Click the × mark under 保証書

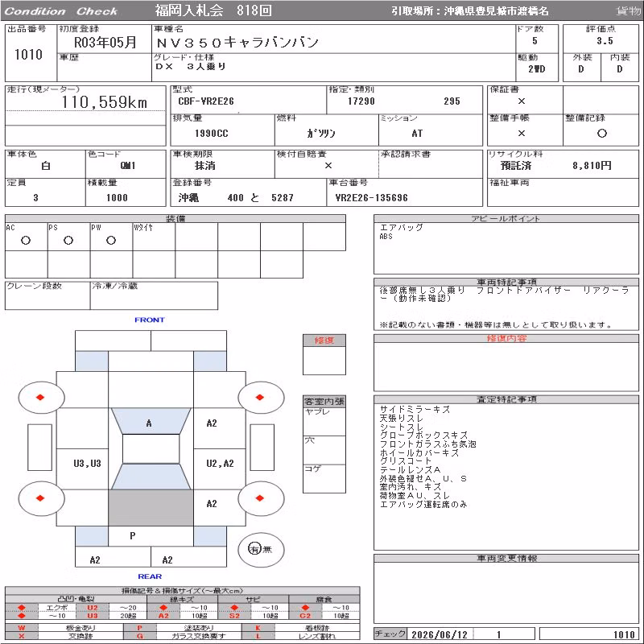(x=521, y=101)
